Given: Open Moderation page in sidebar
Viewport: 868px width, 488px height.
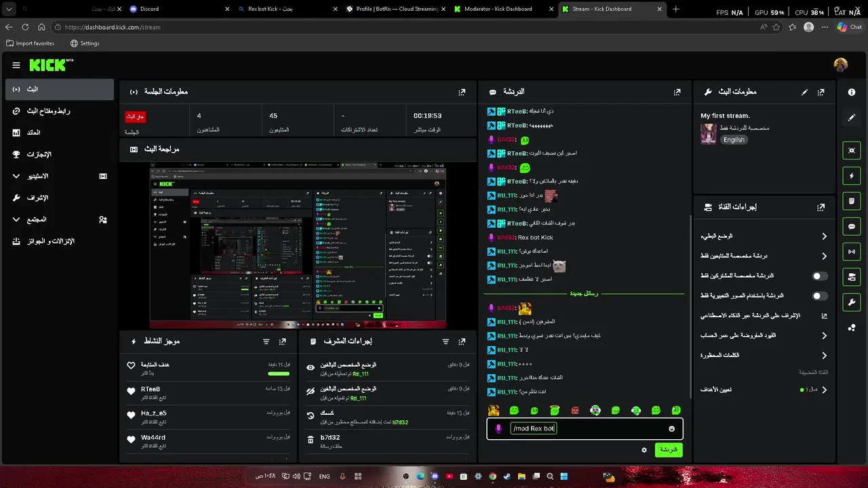Looking at the screenshot, I should 60,198.
